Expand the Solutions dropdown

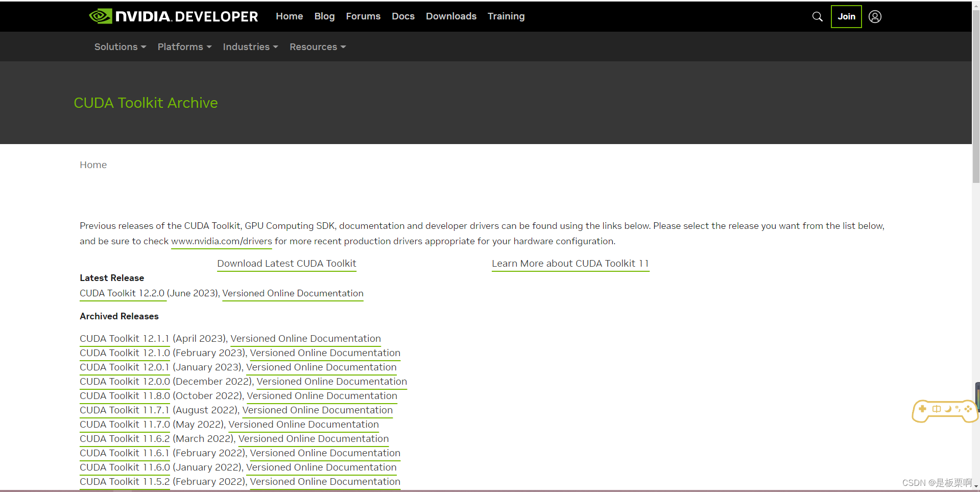(x=120, y=47)
